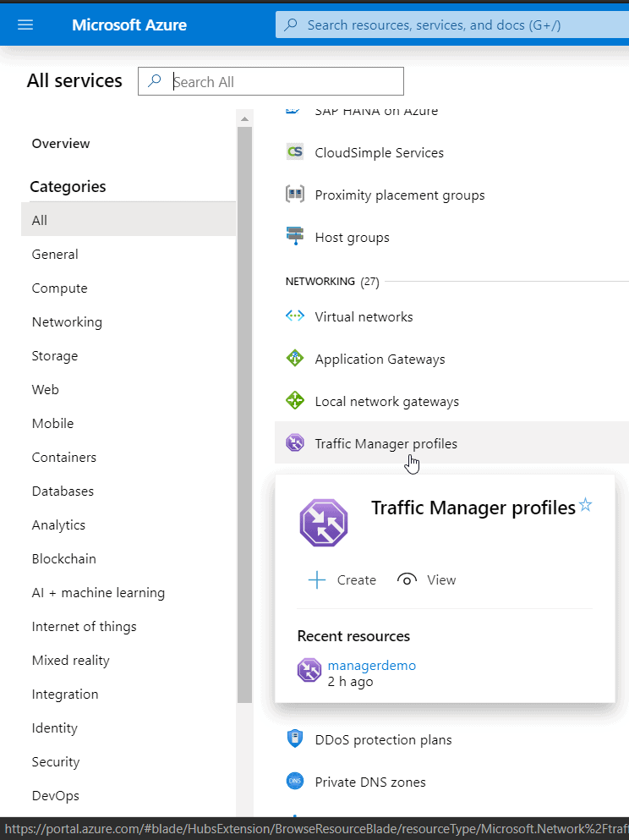Select the Compute category
Screen dimensions: 629x840
click(59, 288)
